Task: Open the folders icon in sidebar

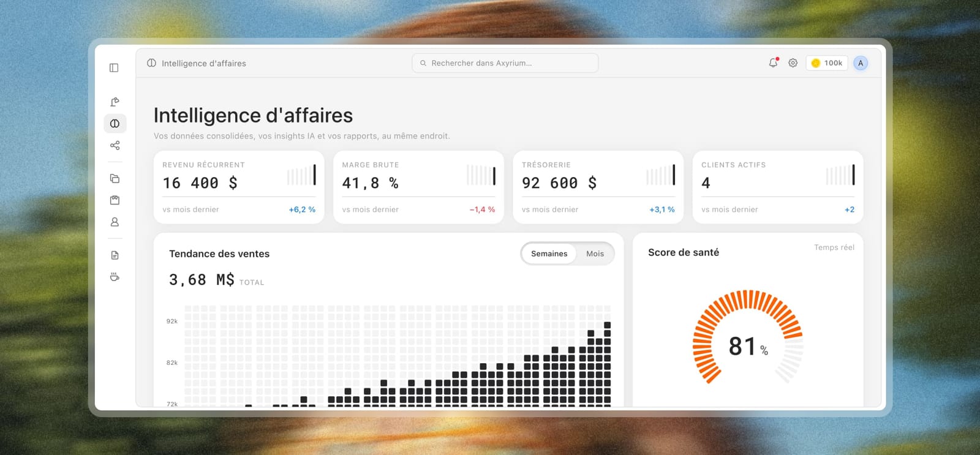Action: point(115,179)
